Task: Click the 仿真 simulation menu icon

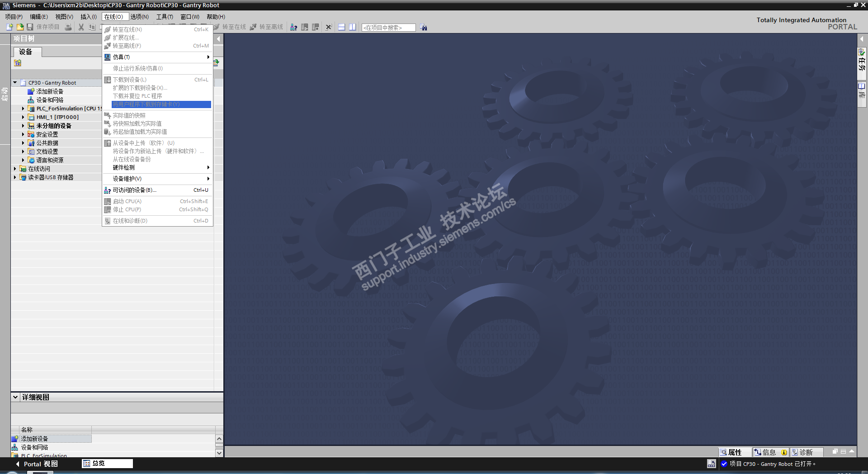Action: [108, 57]
